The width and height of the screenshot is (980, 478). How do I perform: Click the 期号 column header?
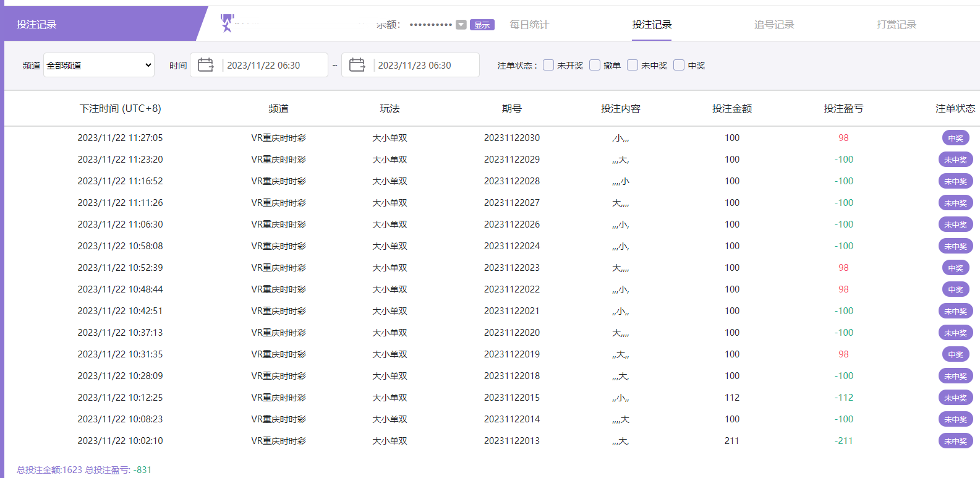pyautogui.click(x=512, y=108)
